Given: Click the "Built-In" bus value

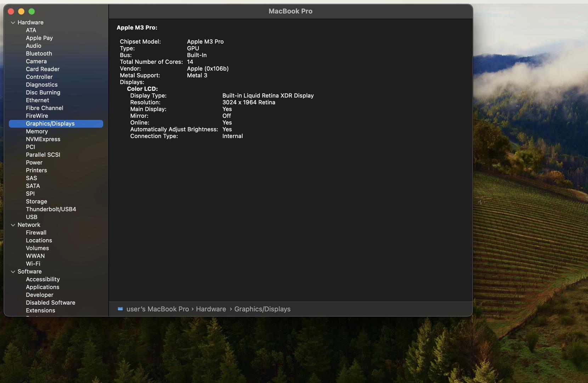Looking at the screenshot, I should [197, 55].
